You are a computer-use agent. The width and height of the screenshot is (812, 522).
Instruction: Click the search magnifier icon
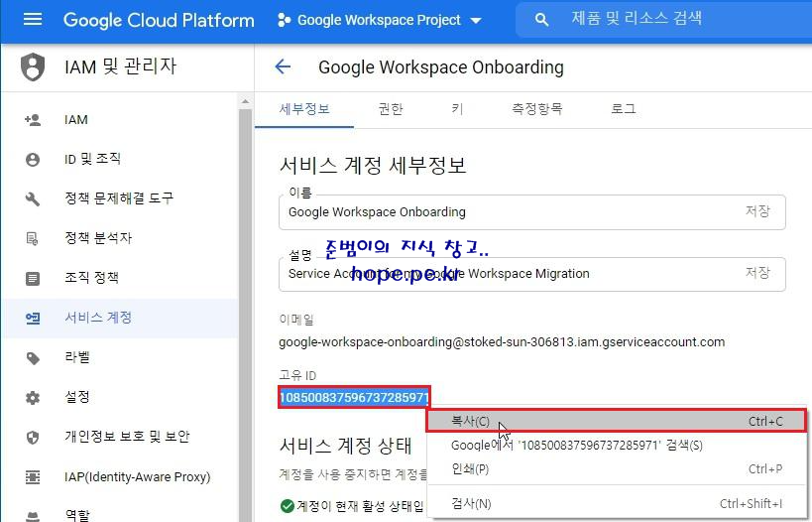tap(541, 20)
